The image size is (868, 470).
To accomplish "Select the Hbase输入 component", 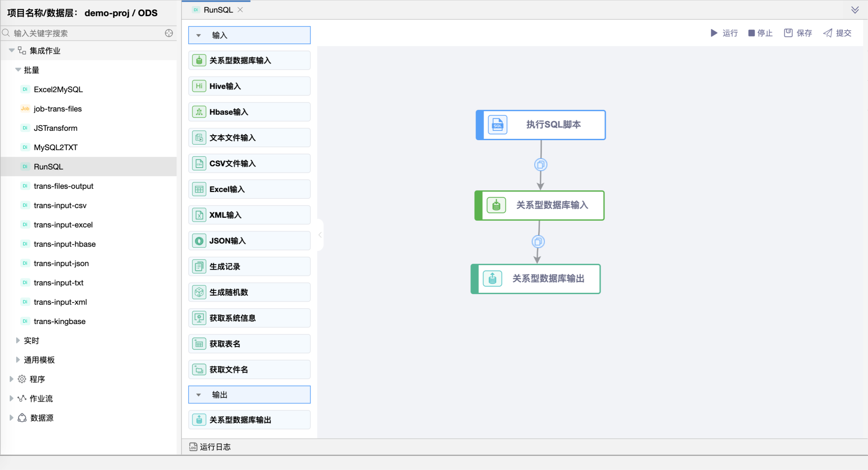I will tap(249, 112).
